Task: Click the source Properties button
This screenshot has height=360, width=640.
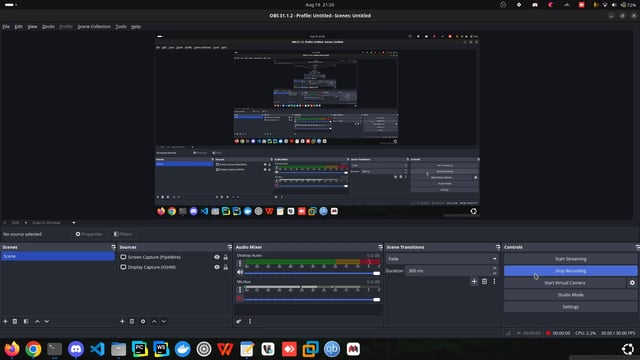Action: pos(89,234)
